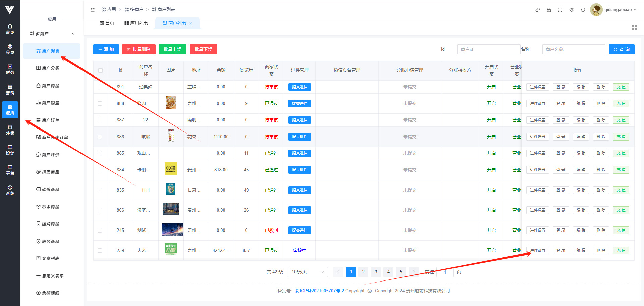Enter fullscreen mode via the header icon
The image size is (644, 306).
tap(560, 10)
